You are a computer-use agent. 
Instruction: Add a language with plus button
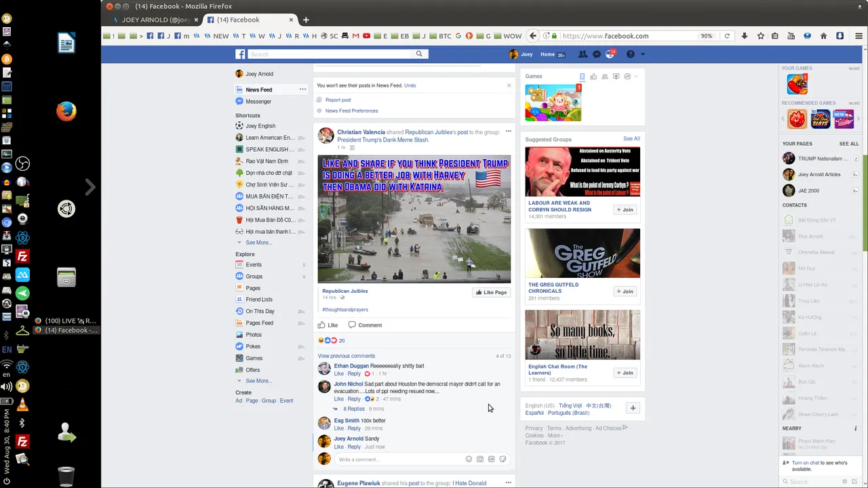(x=633, y=408)
